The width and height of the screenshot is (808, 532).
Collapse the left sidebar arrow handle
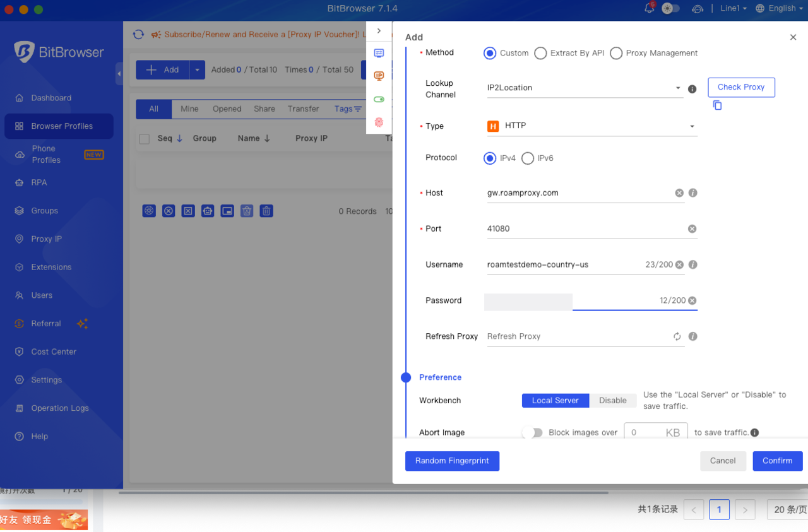coord(119,74)
